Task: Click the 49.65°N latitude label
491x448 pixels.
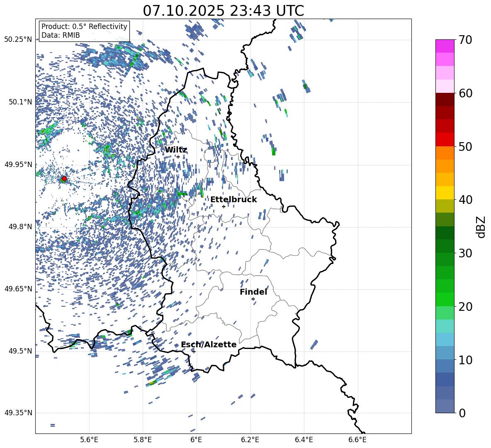Action: coord(18,289)
